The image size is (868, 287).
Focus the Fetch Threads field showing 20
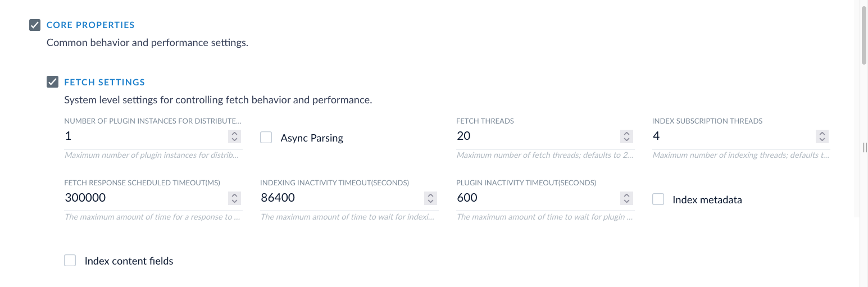538,136
